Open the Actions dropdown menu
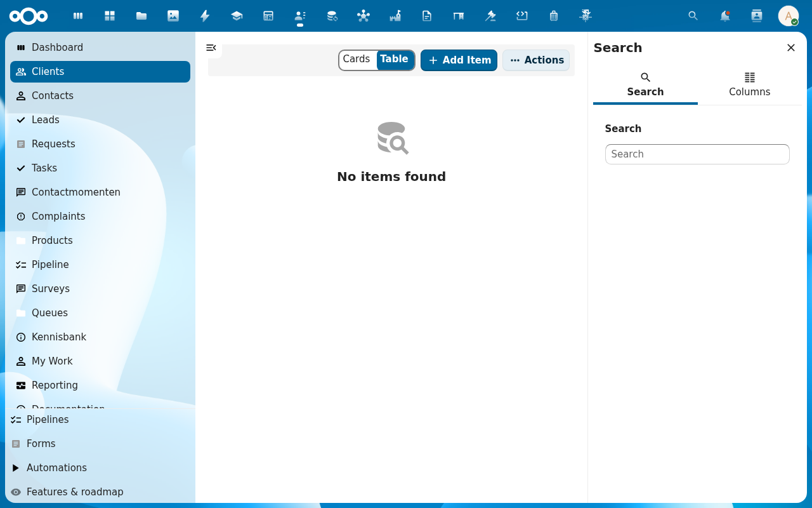Viewport: 812px width, 508px height. tap(536, 60)
